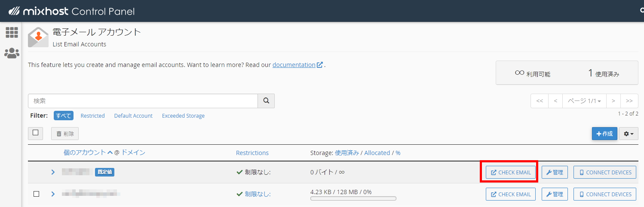Viewport: 644px width, 207px height.
Task: Open the documentation link
Action: click(294, 65)
